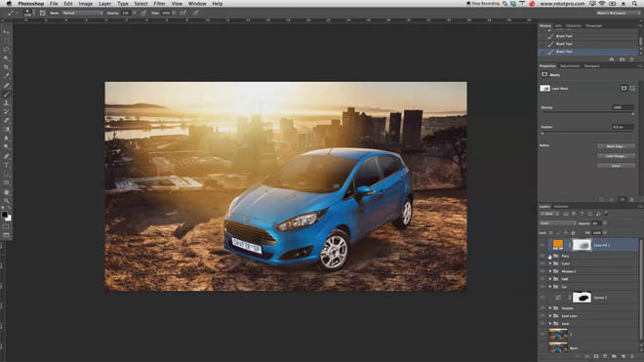The image size is (644, 362).
Task: Hide the Window 2 group layer
Action: tap(543, 271)
